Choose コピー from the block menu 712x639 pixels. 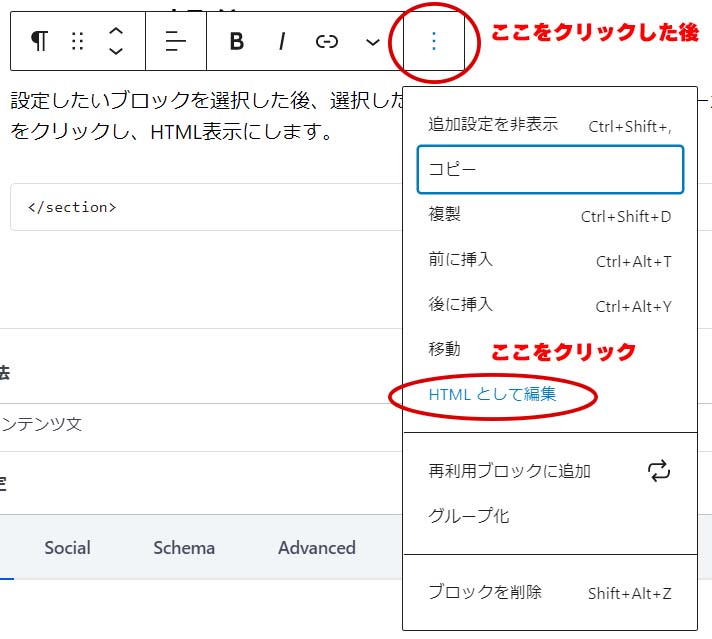[549, 170]
